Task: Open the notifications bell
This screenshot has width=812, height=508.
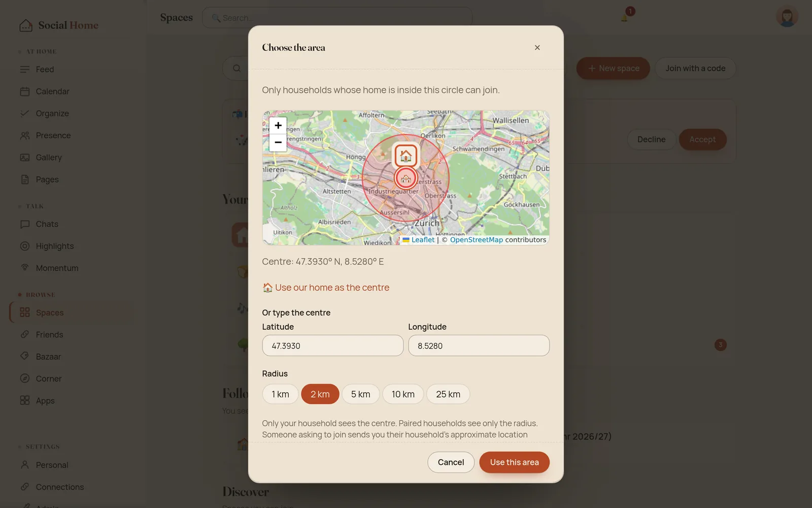Action: (625, 18)
